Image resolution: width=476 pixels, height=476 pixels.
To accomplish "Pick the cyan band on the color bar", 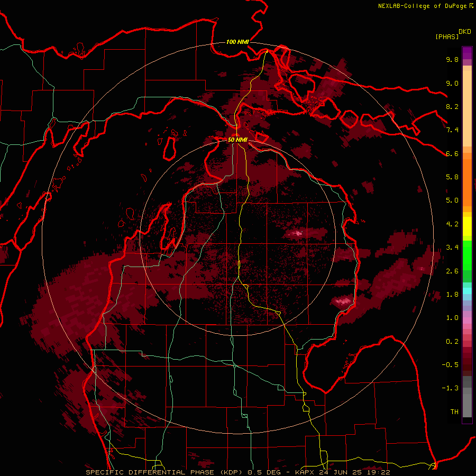I will click(x=467, y=291).
